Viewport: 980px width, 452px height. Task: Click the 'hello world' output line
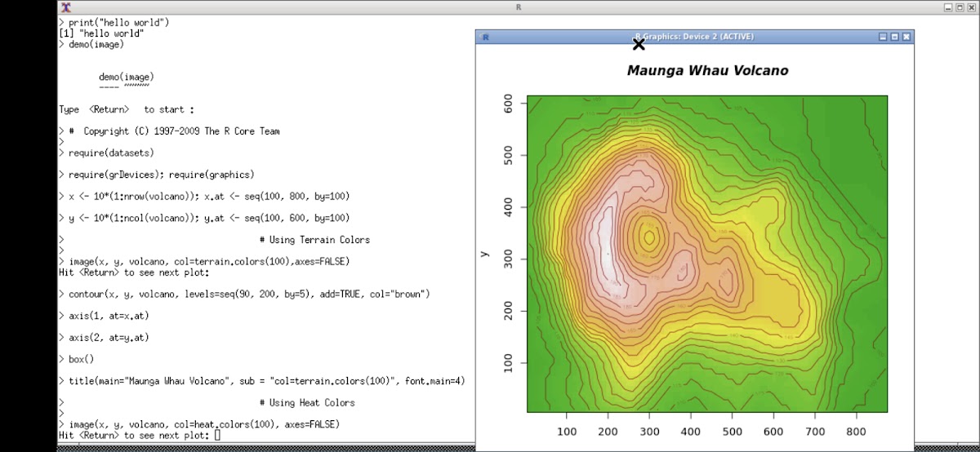[x=102, y=33]
